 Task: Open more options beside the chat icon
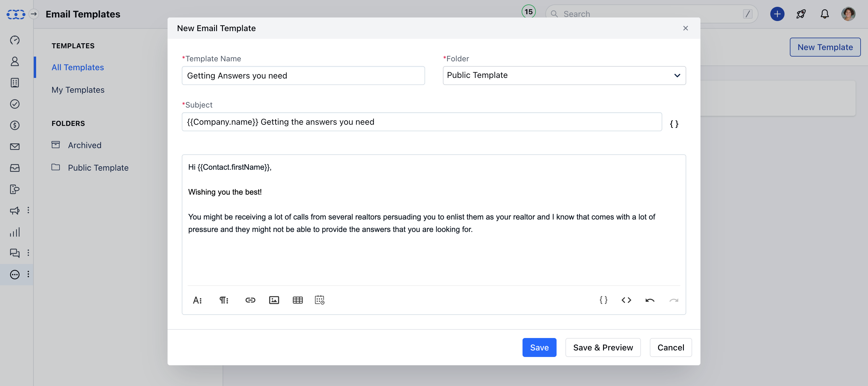28,253
